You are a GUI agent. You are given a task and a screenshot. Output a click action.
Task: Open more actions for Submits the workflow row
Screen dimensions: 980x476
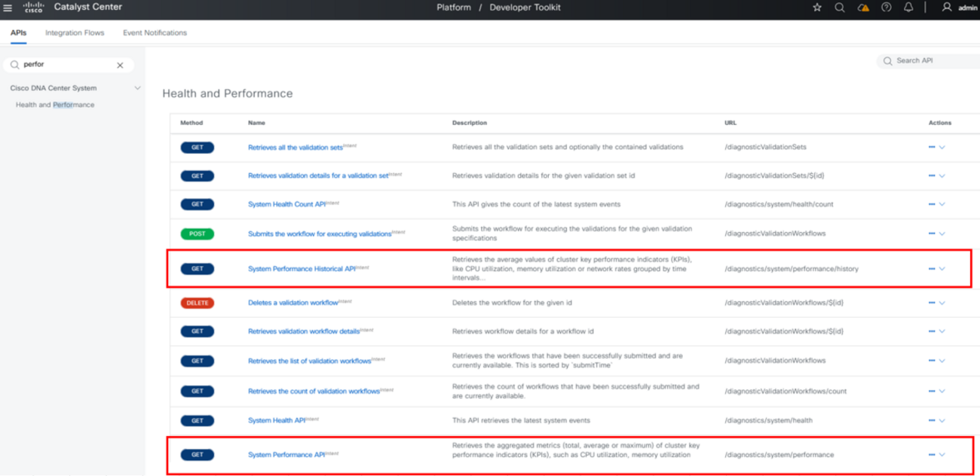click(932, 233)
